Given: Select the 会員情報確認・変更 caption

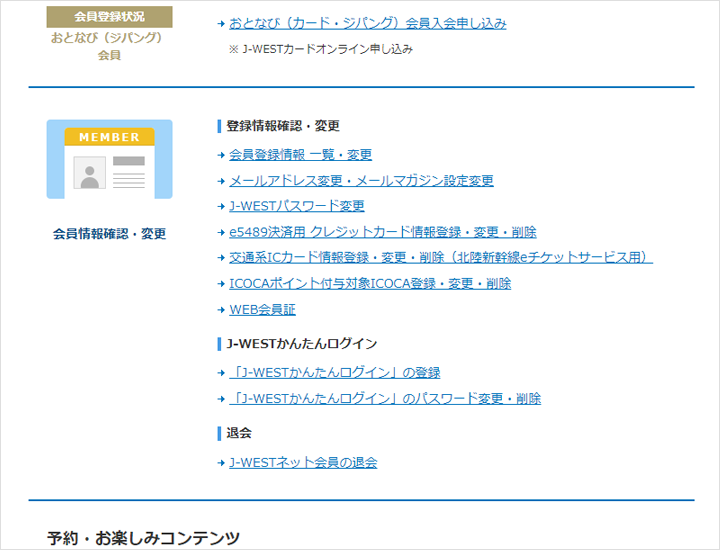Looking at the screenshot, I should (x=109, y=234).
